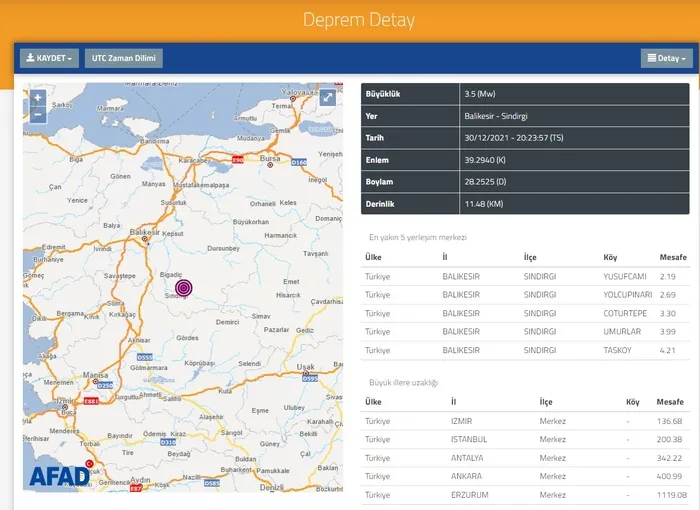Click the E90 road shield near Bursa

[x=238, y=160]
